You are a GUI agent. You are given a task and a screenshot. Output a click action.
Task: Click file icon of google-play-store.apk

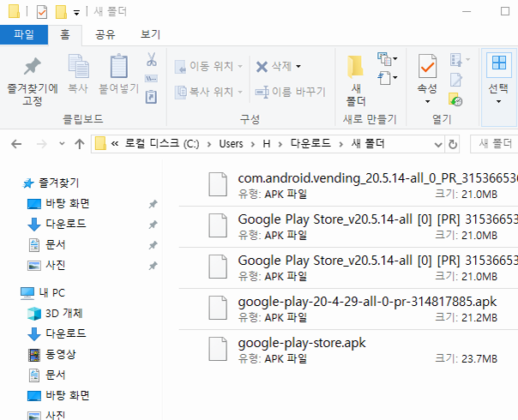click(218, 349)
